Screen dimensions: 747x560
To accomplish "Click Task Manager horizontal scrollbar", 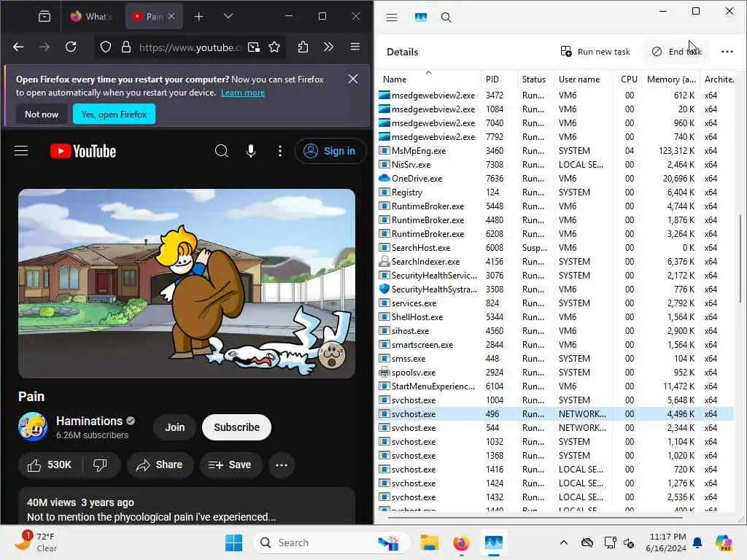I will 535,517.
